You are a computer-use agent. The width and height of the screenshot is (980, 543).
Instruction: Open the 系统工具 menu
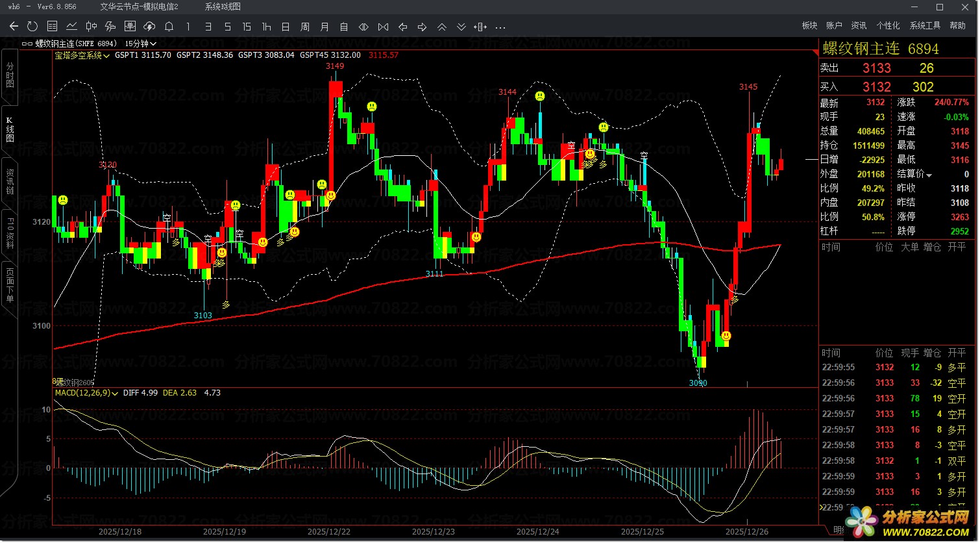pos(925,26)
